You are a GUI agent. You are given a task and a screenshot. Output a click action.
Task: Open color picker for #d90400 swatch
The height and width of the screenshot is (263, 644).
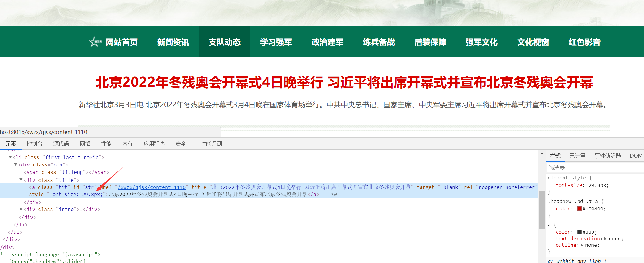click(579, 209)
